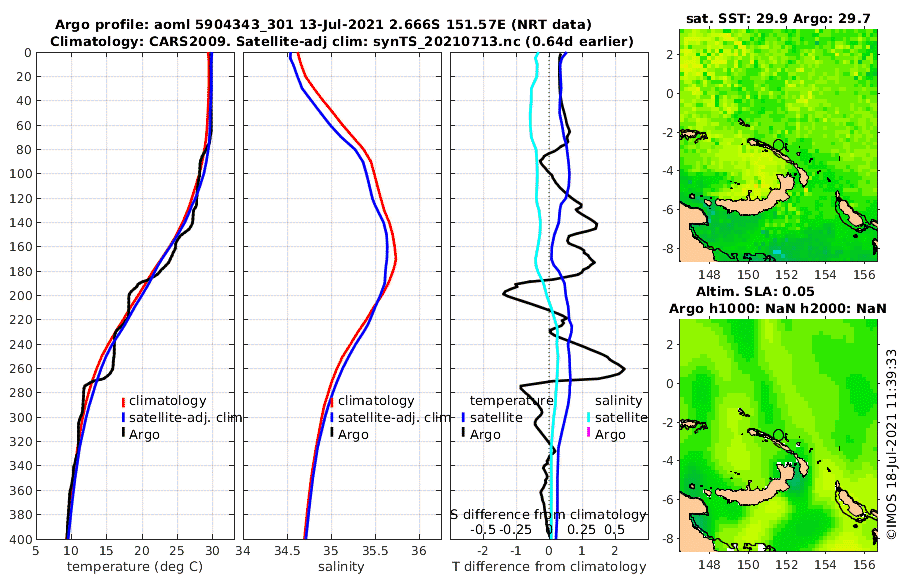Click the red climatology swatch in salinity legend

point(332,401)
